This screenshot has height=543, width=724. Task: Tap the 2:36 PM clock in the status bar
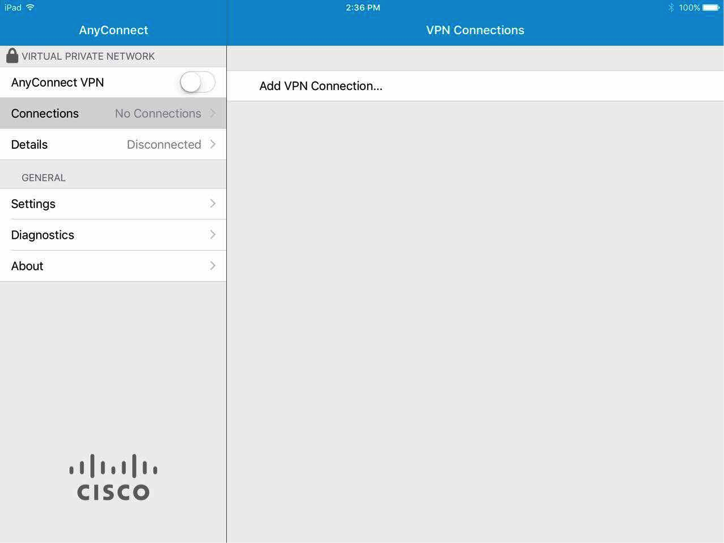(363, 7)
